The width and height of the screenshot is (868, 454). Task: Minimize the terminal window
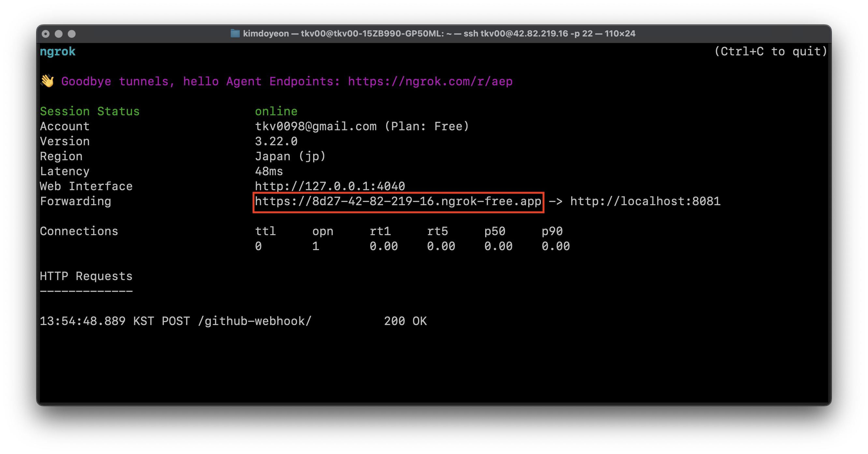(x=59, y=34)
